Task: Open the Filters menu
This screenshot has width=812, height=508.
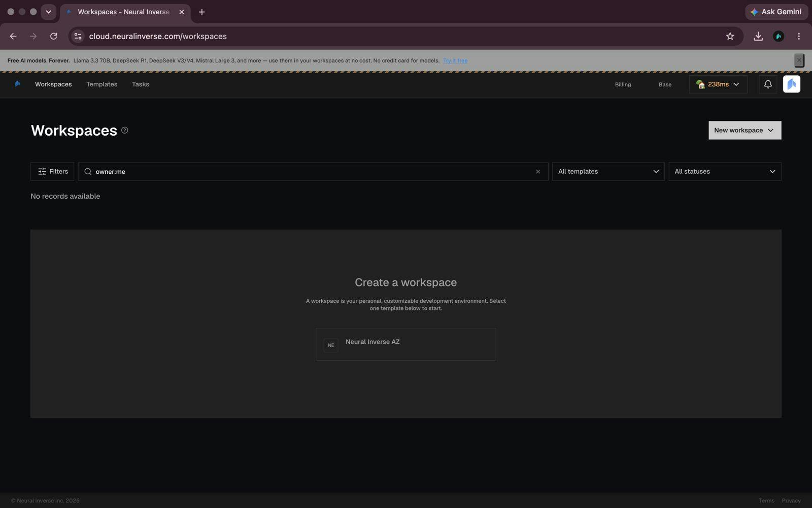Action: click(52, 172)
